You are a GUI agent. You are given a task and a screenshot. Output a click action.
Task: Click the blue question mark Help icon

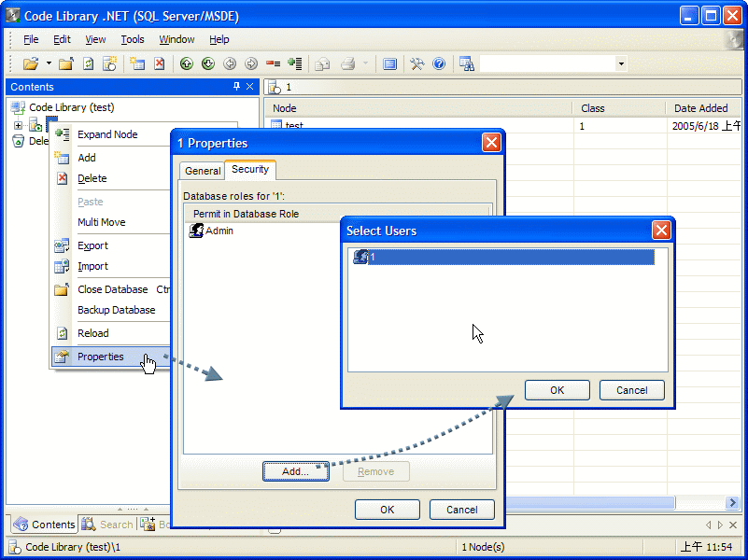point(439,63)
